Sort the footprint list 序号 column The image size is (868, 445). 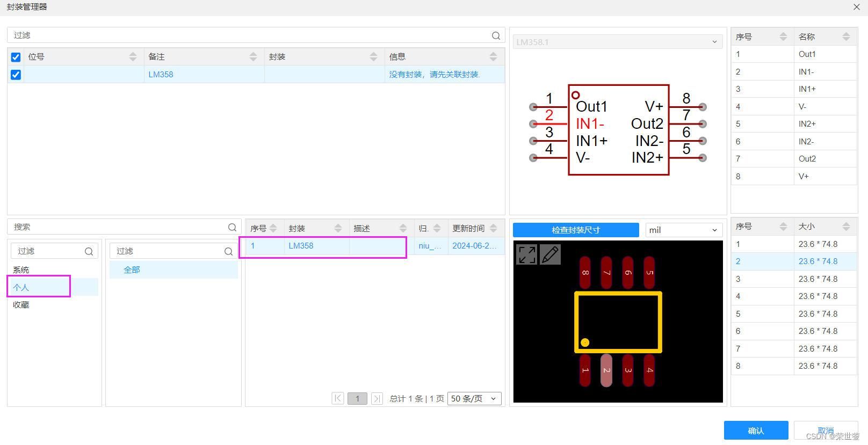tap(273, 228)
